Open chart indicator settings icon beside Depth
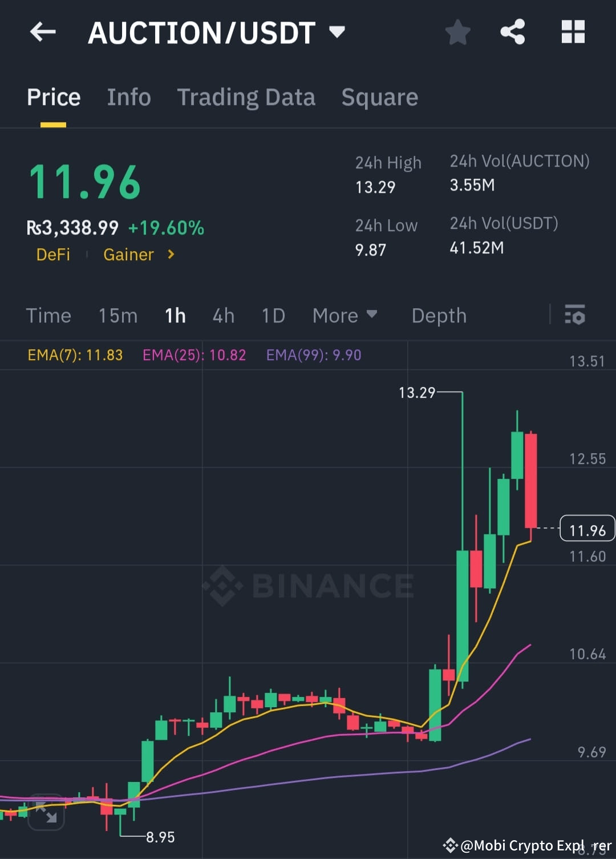This screenshot has width=616, height=859. (x=574, y=316)
